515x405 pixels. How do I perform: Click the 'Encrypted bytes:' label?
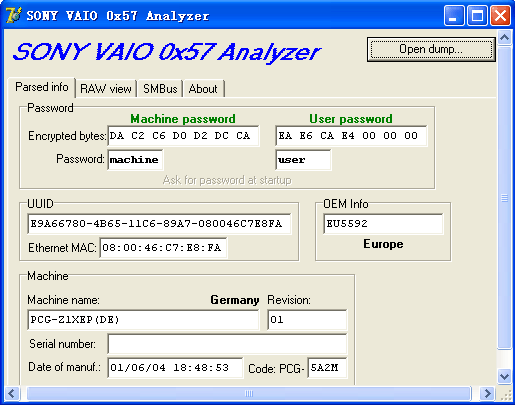tap(67, 136)
